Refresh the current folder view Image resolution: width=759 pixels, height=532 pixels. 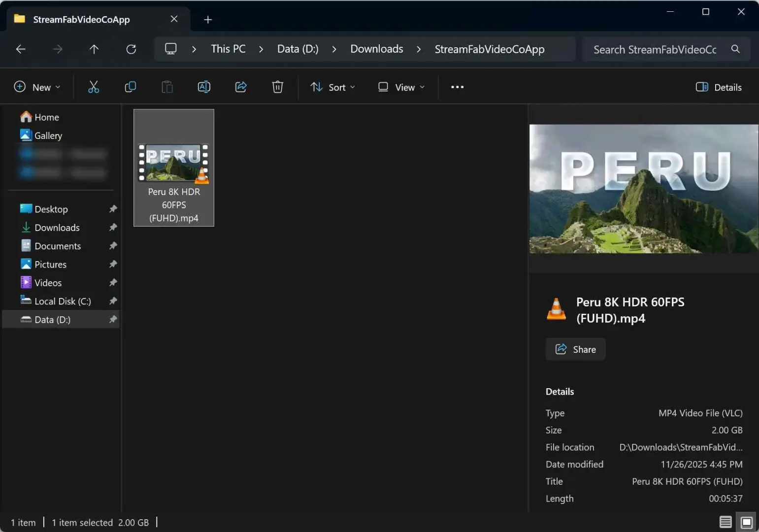coord(131,49)
